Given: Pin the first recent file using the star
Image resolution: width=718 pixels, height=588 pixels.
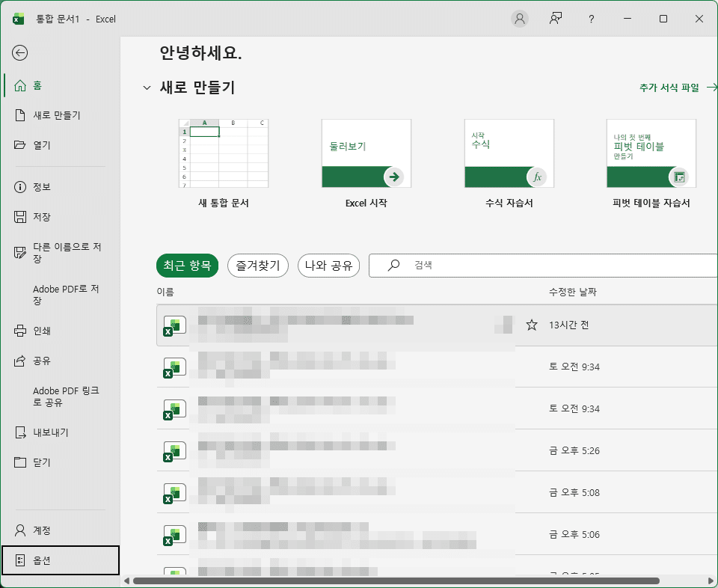Looking at the screenshot, I should point(532,324).
